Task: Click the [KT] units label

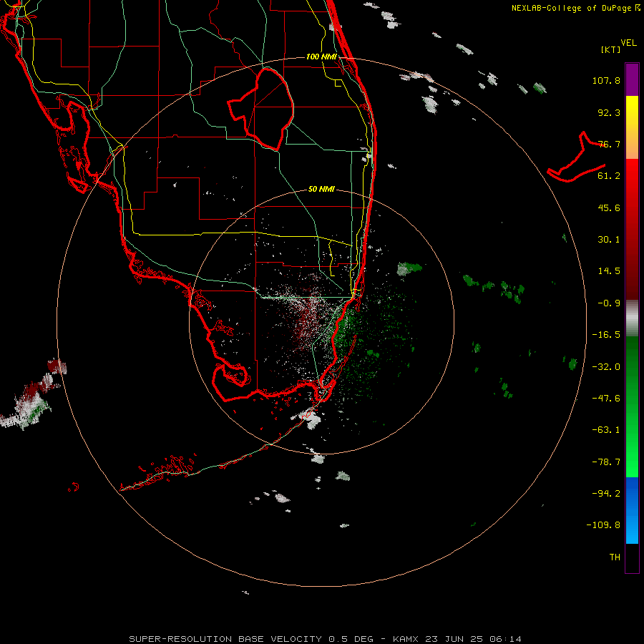Action: pyautogui.click(x=611, y=49)
